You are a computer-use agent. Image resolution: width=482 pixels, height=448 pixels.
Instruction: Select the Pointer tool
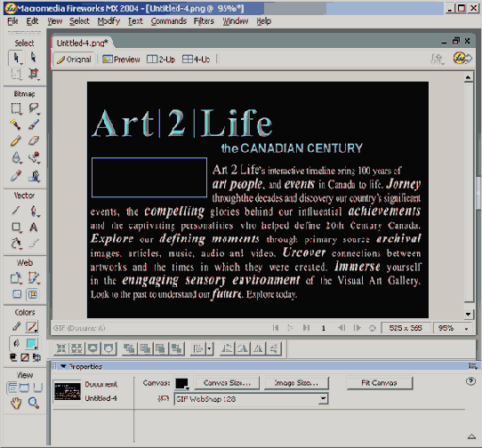pos(16,58)
